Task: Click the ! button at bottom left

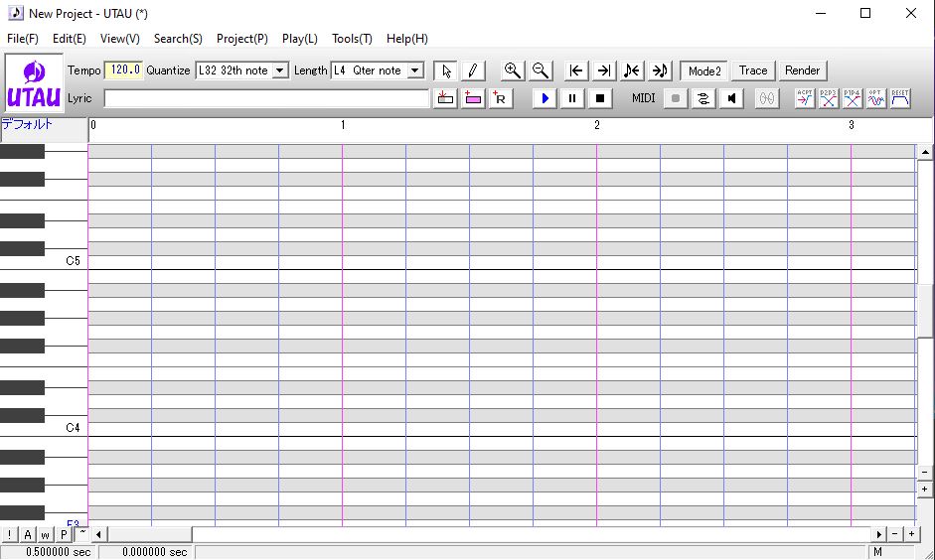Action: (x=10, y=534)
